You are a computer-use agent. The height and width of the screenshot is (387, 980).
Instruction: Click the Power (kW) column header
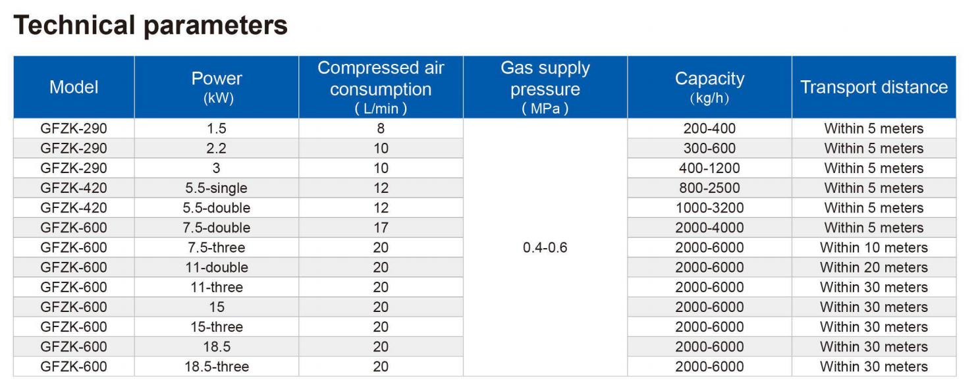217,87
